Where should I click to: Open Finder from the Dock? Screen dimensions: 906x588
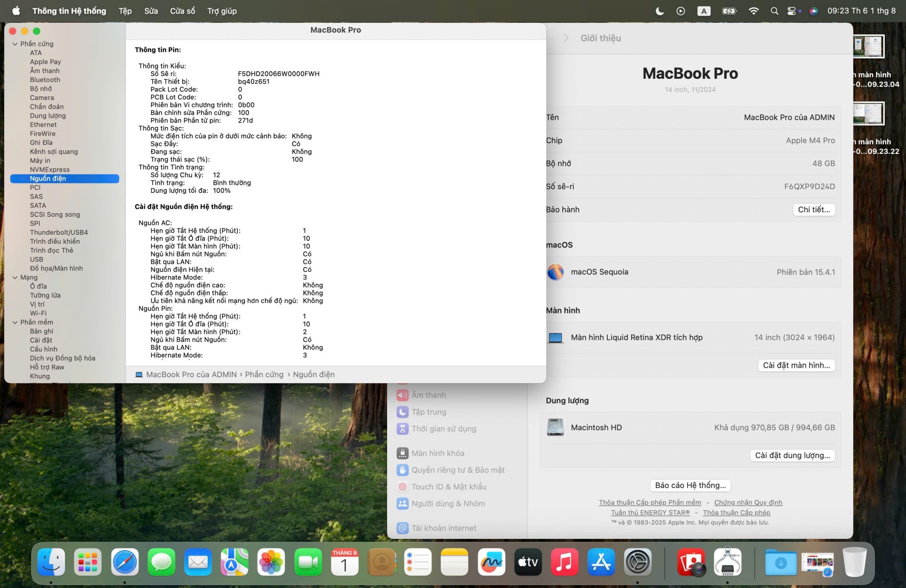pyautogui.click(x=51, y=562)
